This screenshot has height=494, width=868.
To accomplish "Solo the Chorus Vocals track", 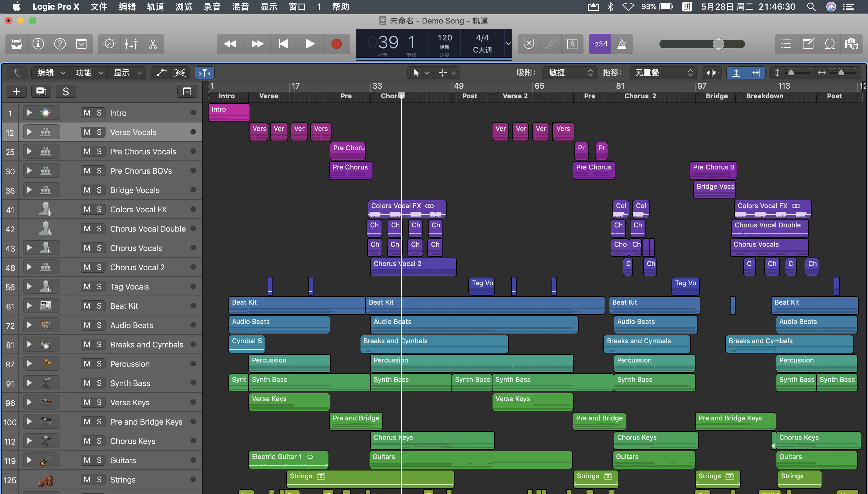I will click(x=99, y=248).
